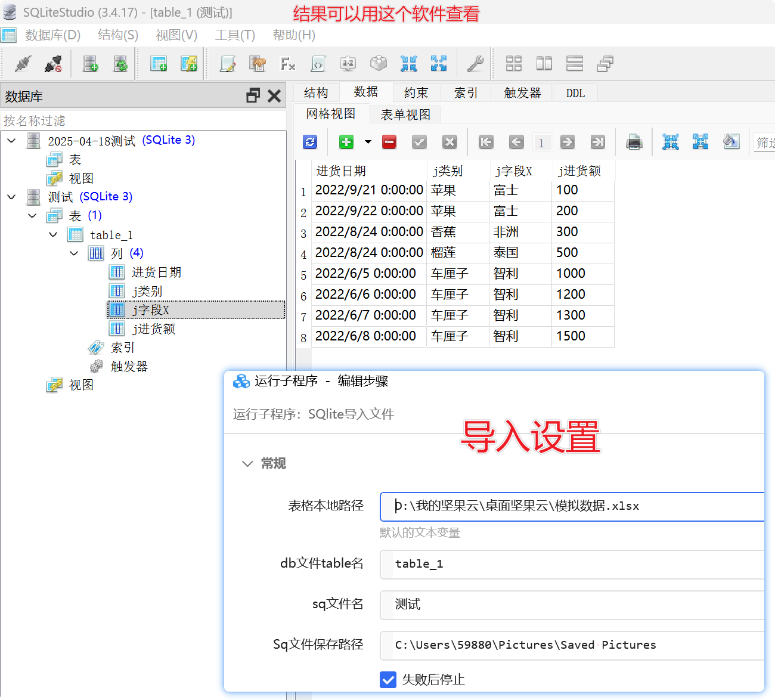
Task: Click the green insert row button
Action: click(x=346, y=142)
